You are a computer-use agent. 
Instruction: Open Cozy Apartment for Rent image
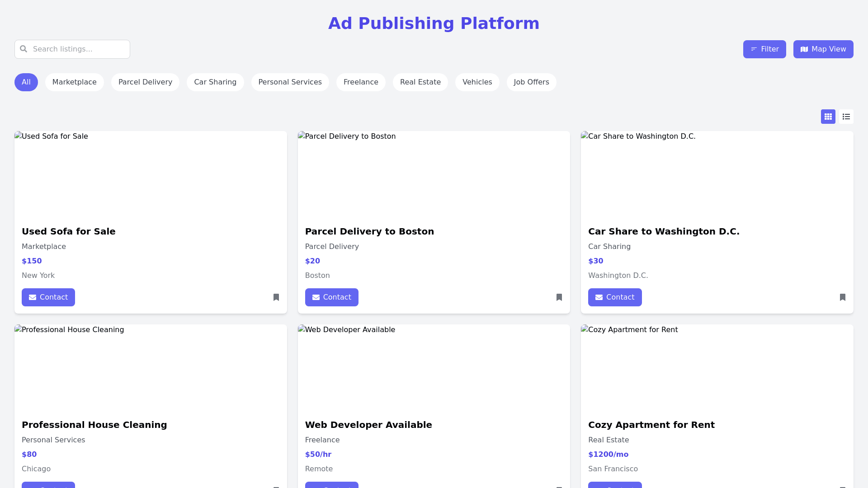[x=717, y=366]
